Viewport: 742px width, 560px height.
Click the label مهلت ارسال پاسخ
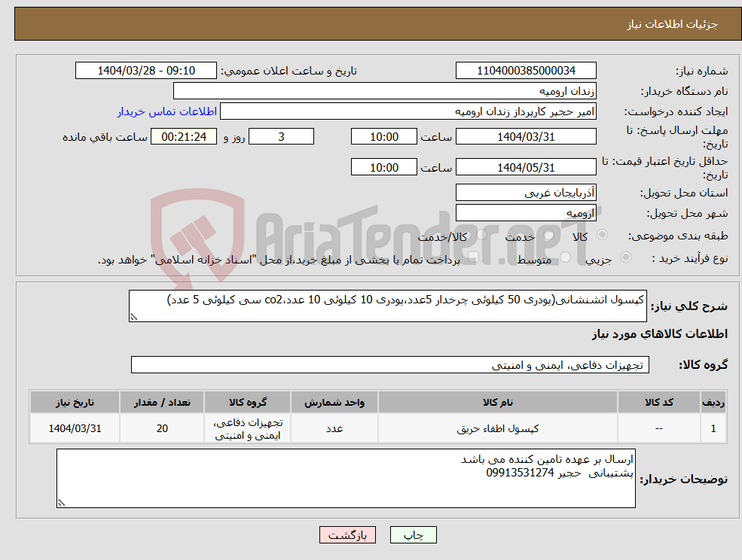(x=676, y=137)
